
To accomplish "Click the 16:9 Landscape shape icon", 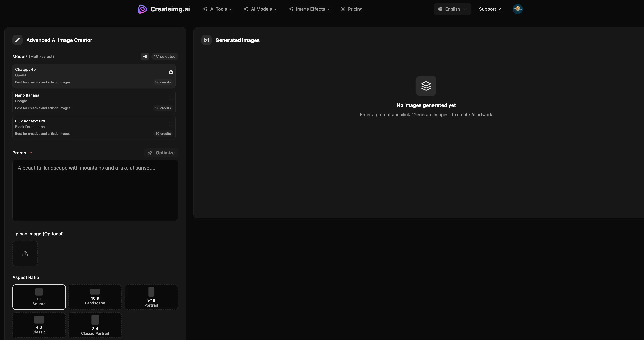I will [95, 292].
